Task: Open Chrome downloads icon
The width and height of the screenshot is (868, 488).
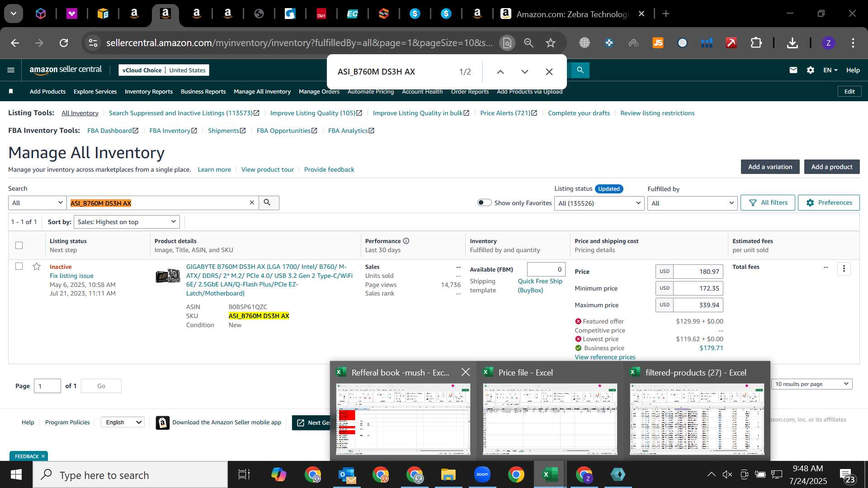Action: (792, 43)
